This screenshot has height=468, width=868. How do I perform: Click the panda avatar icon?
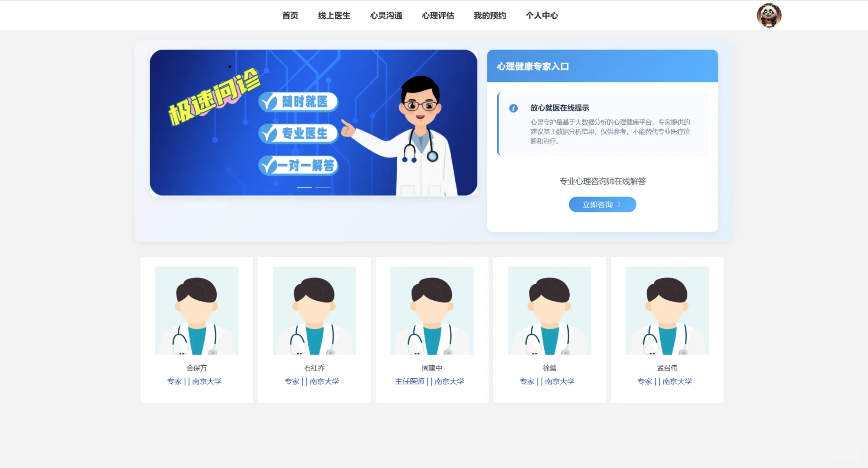(770, 15)
